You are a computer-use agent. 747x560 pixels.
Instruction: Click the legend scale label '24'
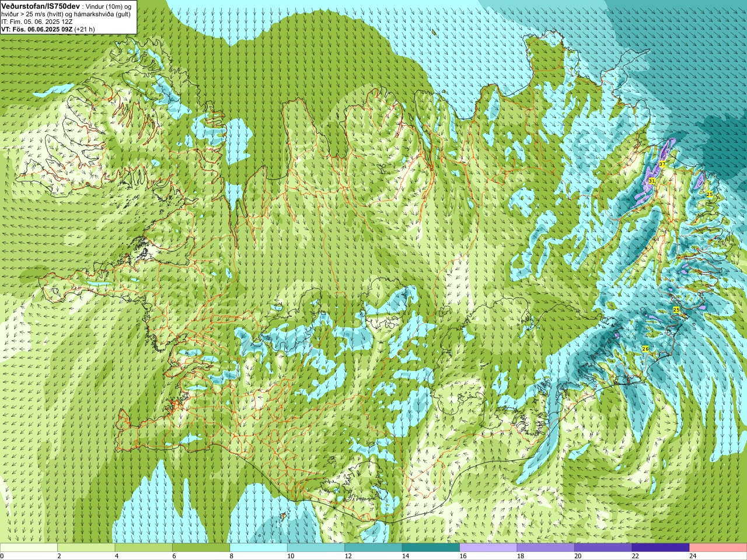pos(693,556)
